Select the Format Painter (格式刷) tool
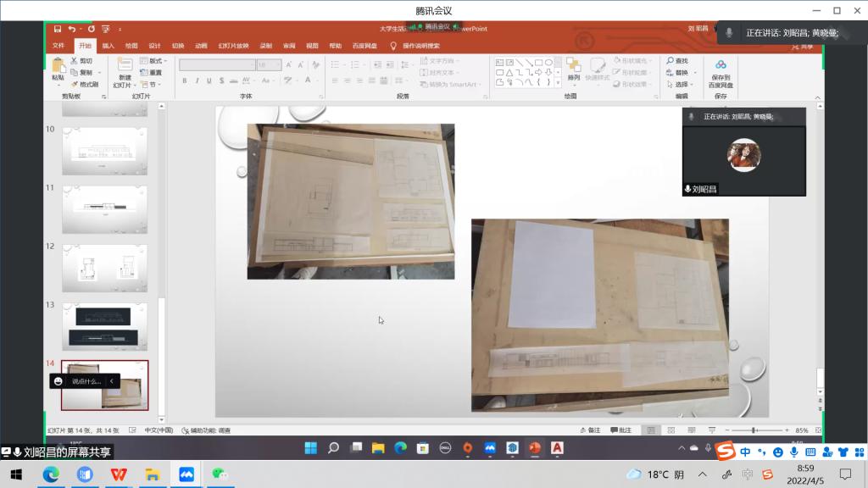868x488 pixels. (85, 84)
